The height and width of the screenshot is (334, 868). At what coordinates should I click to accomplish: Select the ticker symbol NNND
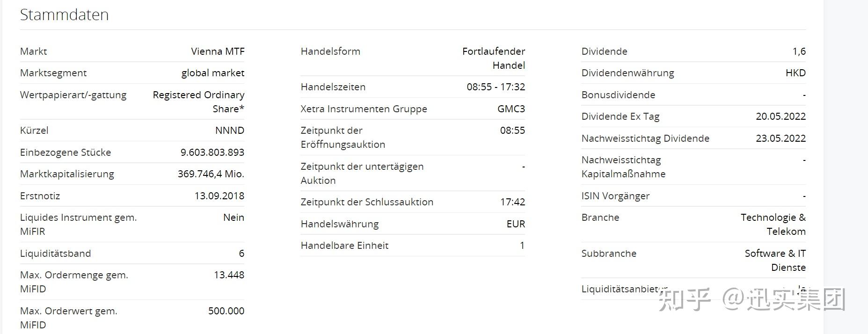[x=229, y=131]
